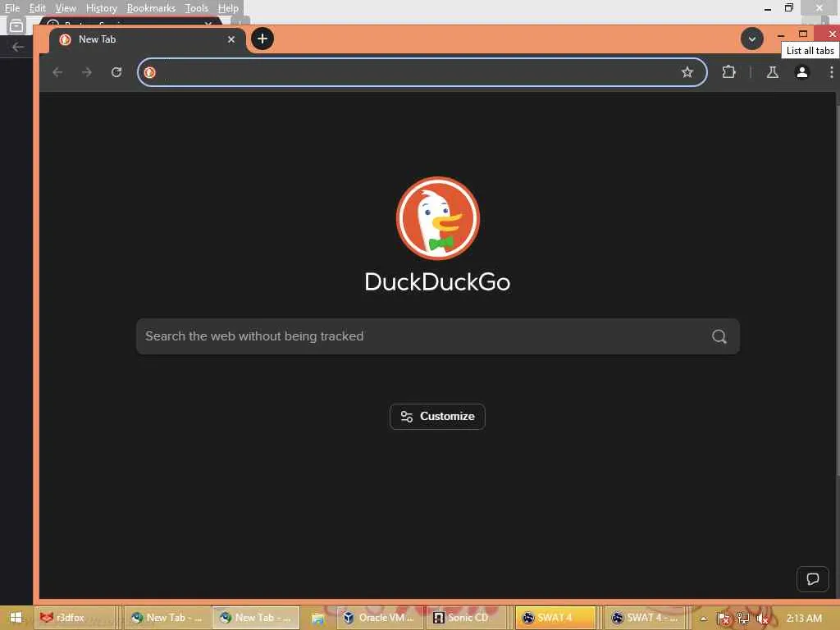The image size is (840, 630).
Task: Open Bookmarks menu in background window
Action: (151, 8)
